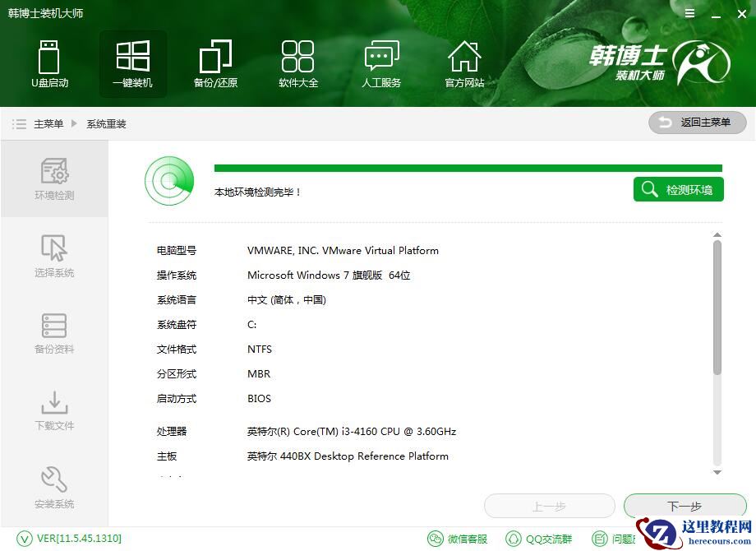Expand the 主菜单 breadcrumb item
The height and width of the screenshot is (551, 756).
[x=48, y=123]
